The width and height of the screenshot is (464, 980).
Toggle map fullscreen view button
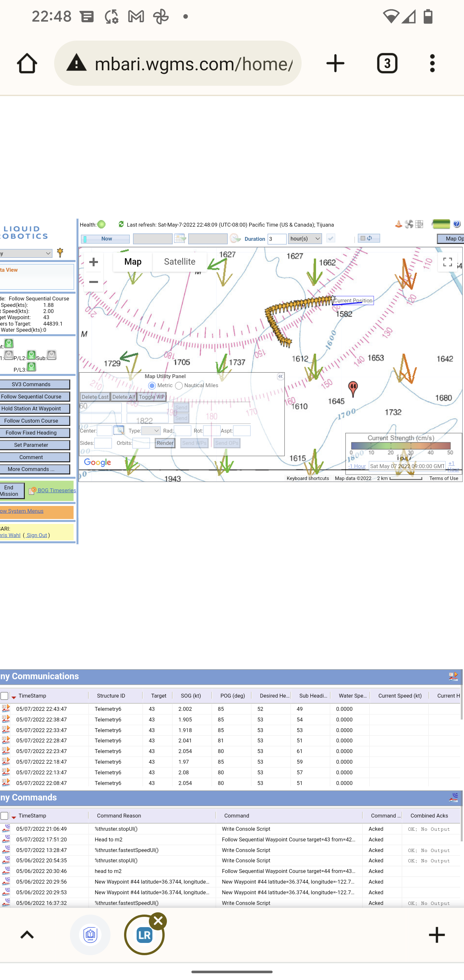click(447, 262)
